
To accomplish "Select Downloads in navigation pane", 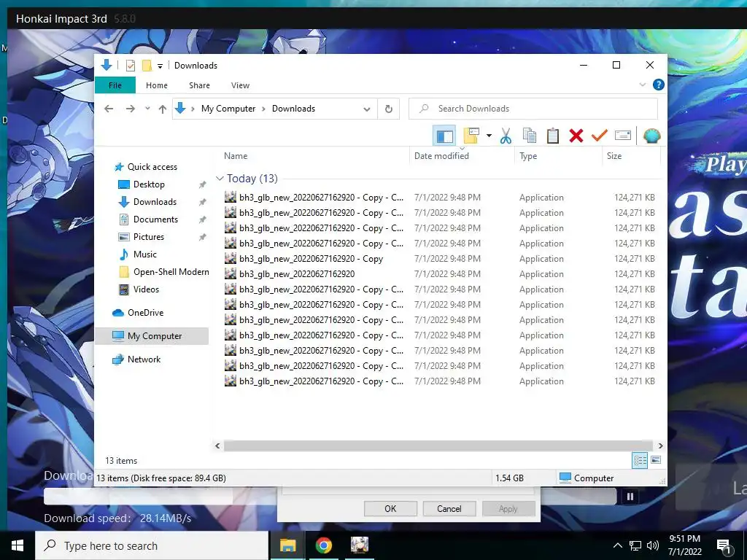I will 155,202.
